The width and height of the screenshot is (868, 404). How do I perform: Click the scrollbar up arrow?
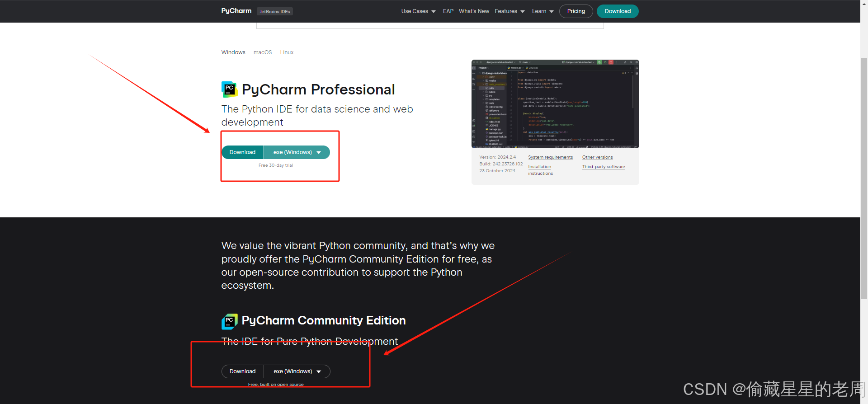(x=864, y=3)
